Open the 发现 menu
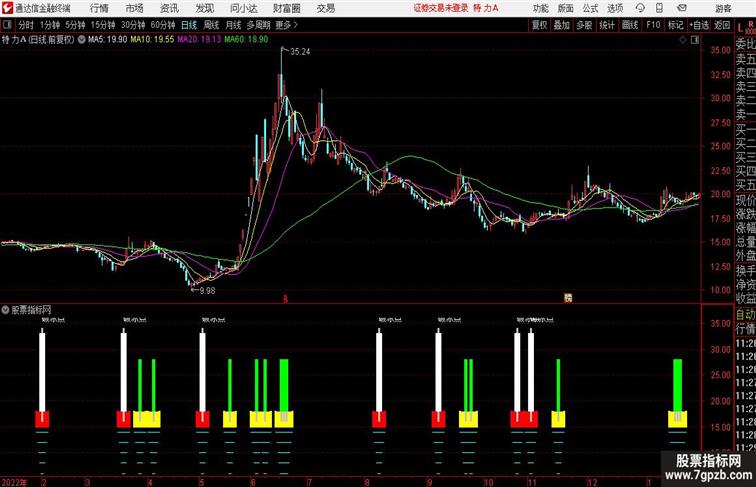756x487 pixels. point(204,8)
